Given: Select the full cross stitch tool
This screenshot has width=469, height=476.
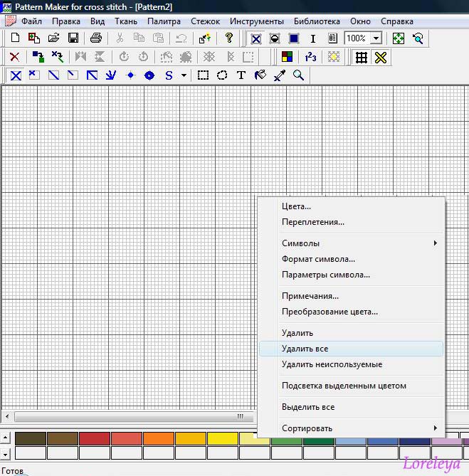Looking at the screenshot, I should pos(16,75).
